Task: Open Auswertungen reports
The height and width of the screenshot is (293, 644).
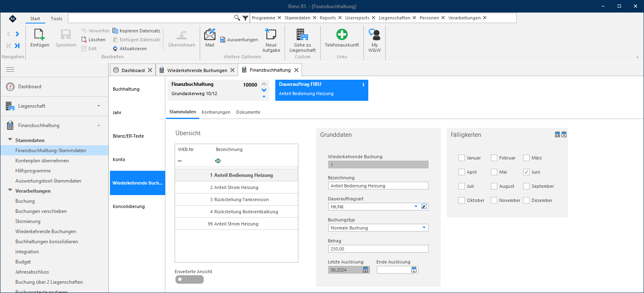Action: click(239, 40)
